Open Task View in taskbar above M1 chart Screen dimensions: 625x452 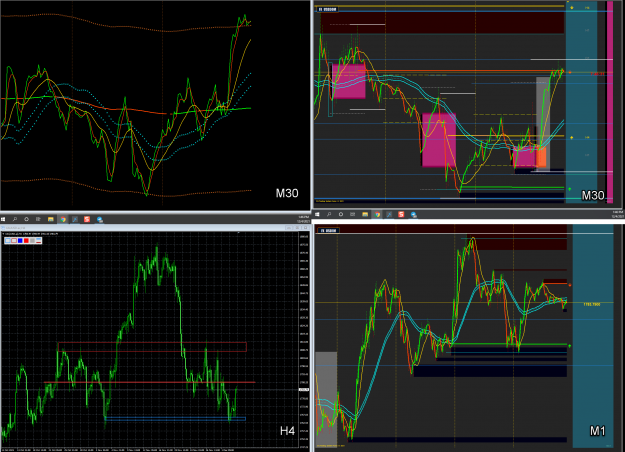tap(352, 214)
